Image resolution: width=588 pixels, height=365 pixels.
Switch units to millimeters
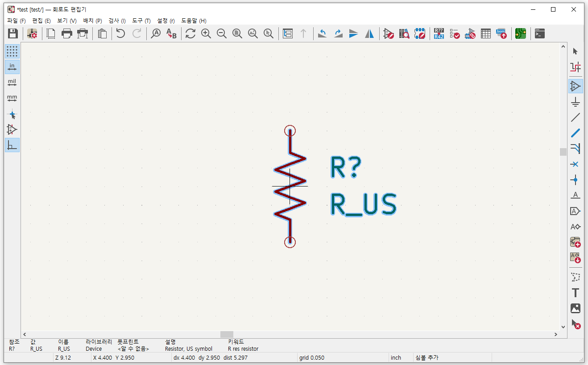[x=12, y=98]
